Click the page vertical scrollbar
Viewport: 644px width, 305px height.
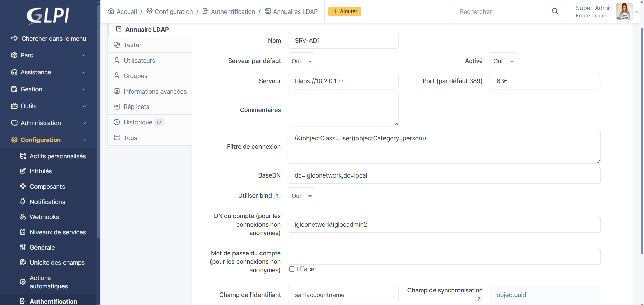click(x=642, y=140)
